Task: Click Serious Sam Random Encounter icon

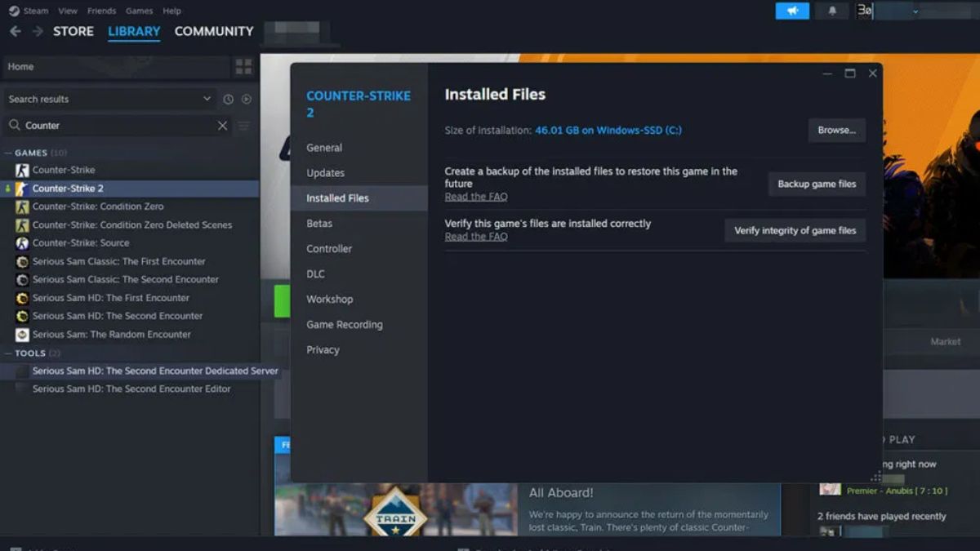Action: (x=22, y=335)
